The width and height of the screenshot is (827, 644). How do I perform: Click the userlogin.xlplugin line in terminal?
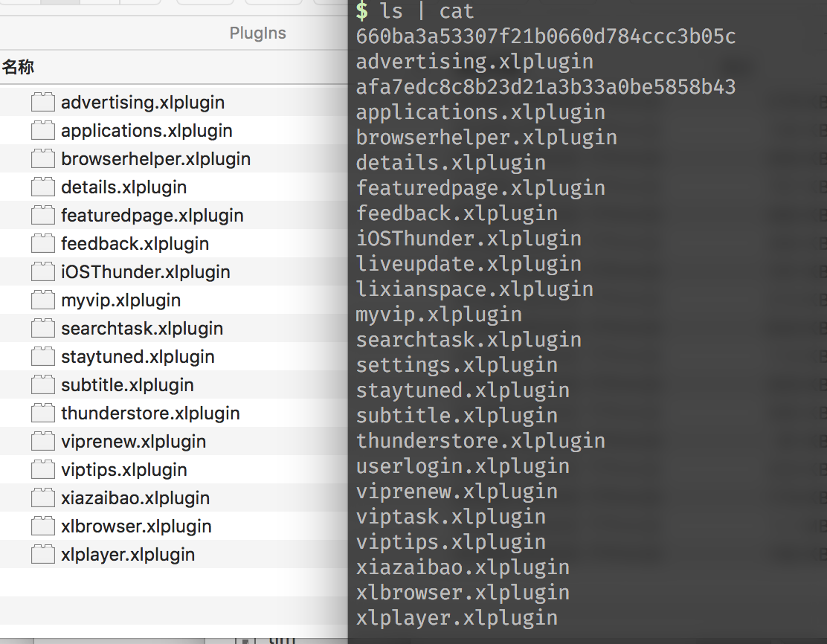463,466
